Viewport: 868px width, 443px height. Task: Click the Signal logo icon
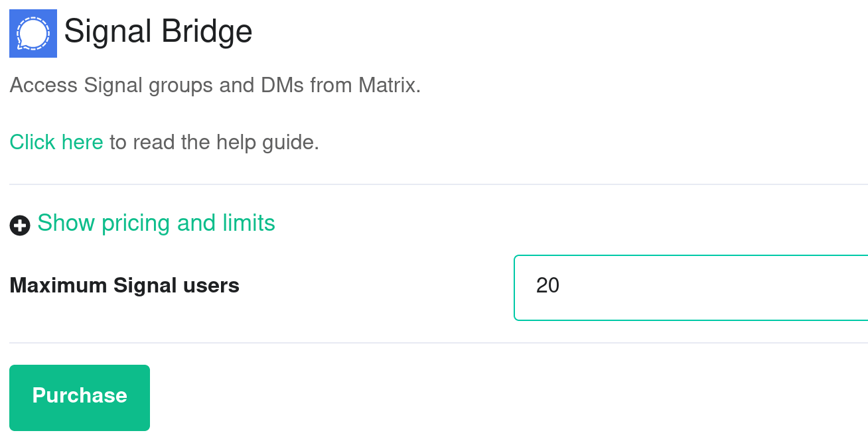(33, 33)
